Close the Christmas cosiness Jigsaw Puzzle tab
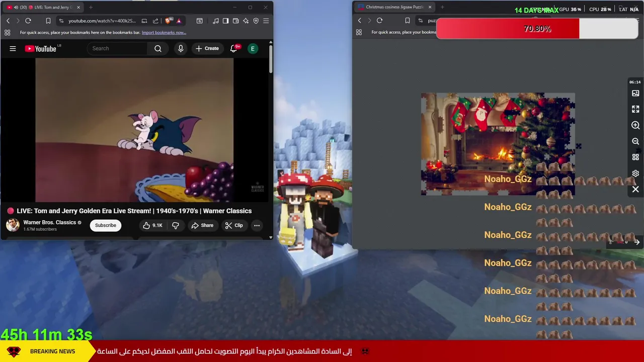Viewport: 644px width, 362px height. (430, 7)
